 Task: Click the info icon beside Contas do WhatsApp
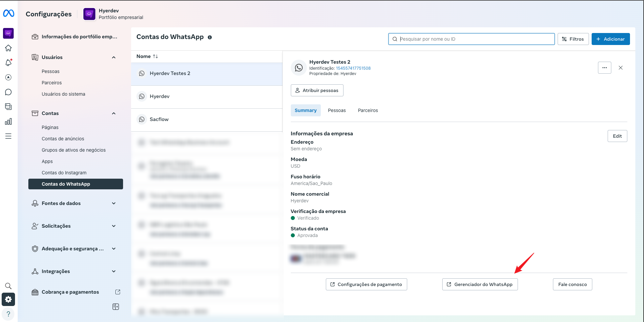click(210, 37)
